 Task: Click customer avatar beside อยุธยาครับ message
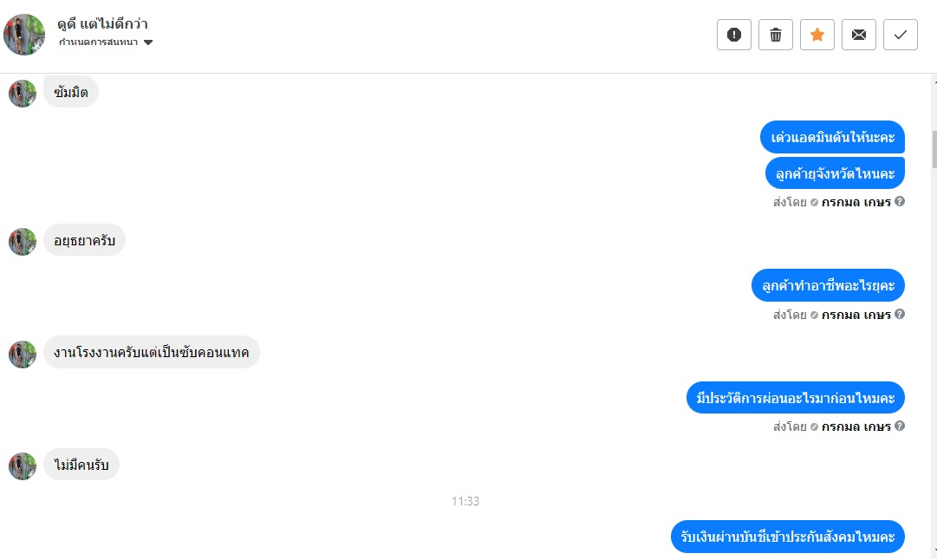pyautogui.click(x=23, y=242)
